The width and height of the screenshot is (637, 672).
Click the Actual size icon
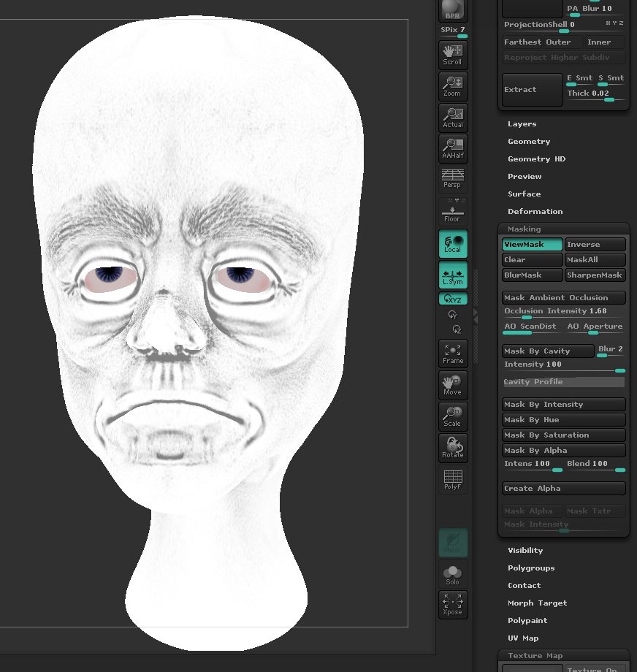pyautogui.click(x=453, y=118)
